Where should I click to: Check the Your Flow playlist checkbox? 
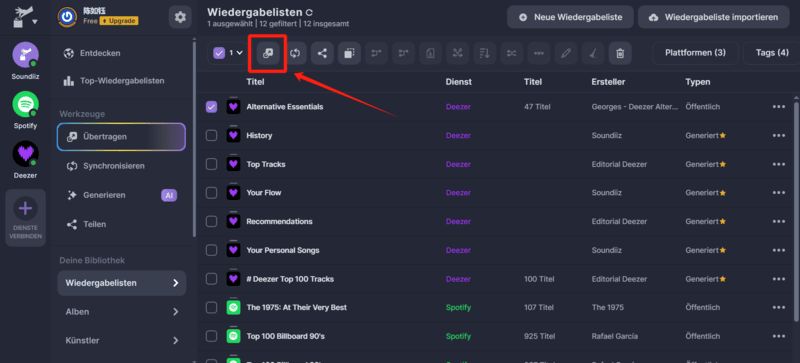tap(211, 192)
